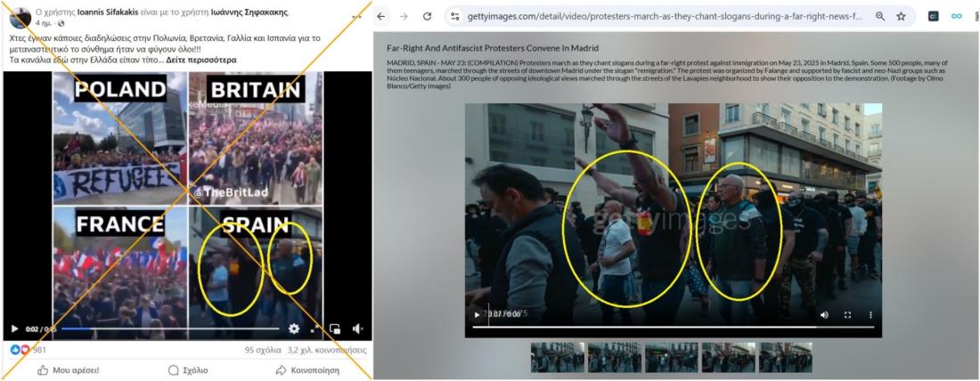Play the Facebook post video

(x=14, y=328)
